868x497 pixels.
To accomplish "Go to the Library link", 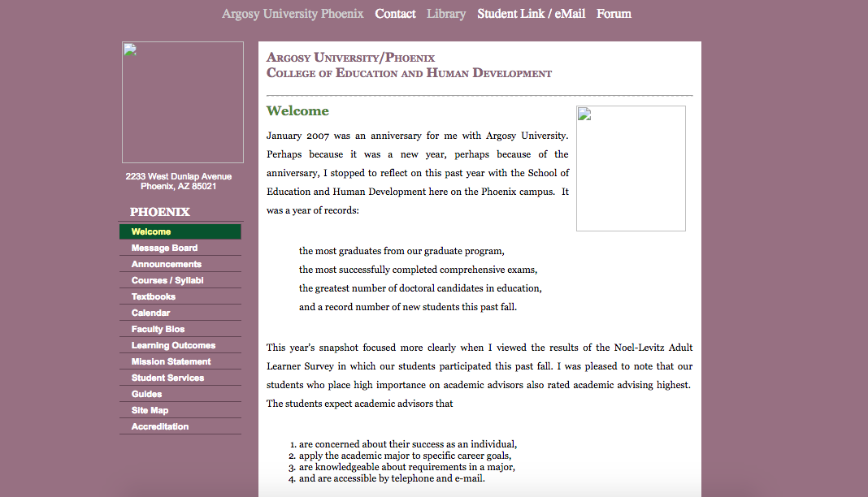I will point(445,14).
